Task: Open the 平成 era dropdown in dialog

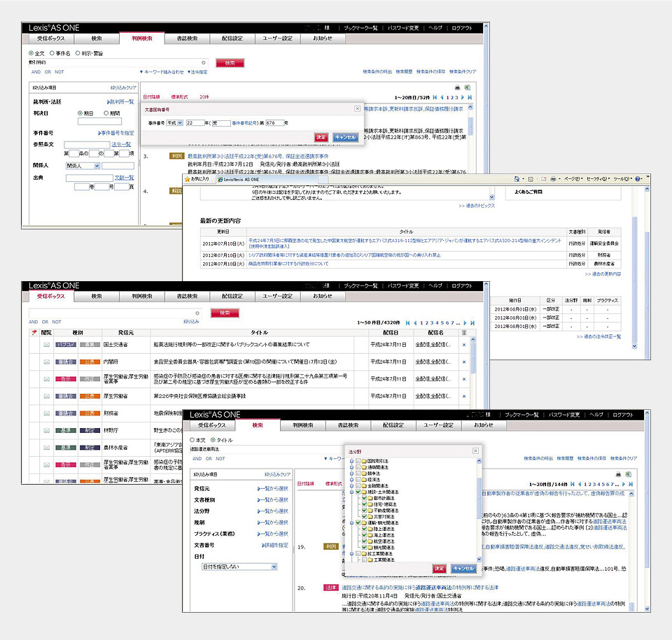Action: [175, 123]
